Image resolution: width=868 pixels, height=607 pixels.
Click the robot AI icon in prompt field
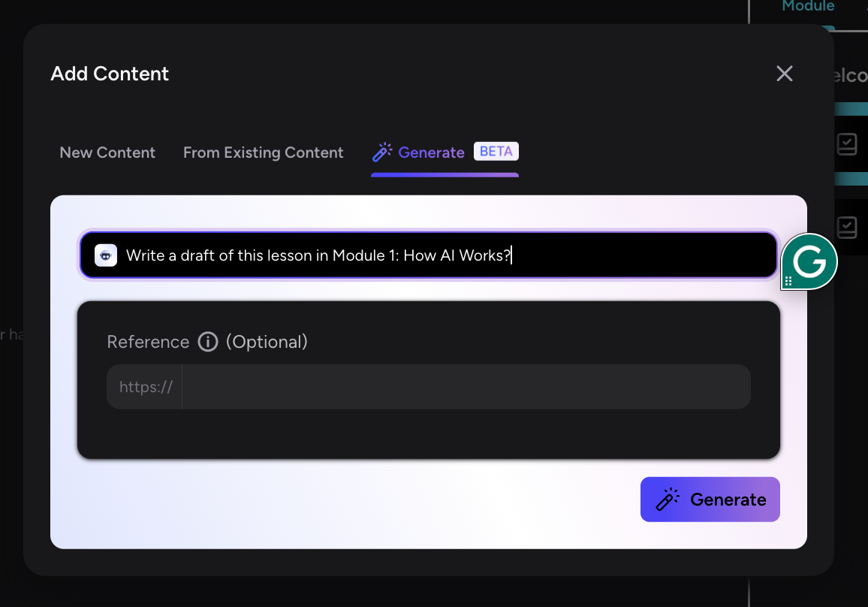coord(106,255)
